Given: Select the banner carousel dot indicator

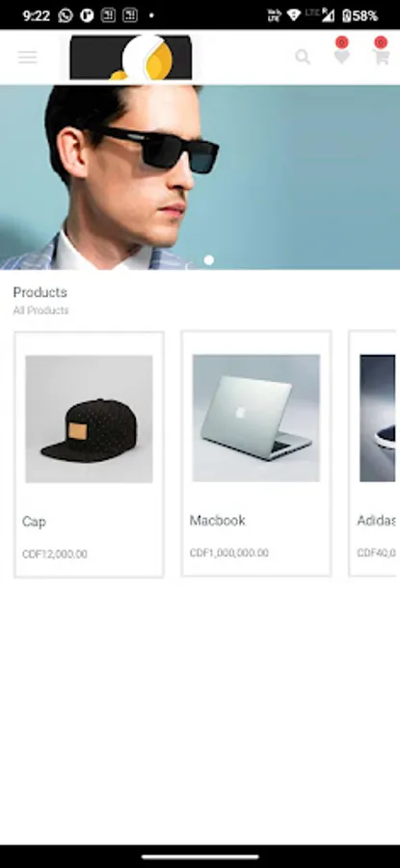Looking at the screenshot, I should [x=208, y=259].
